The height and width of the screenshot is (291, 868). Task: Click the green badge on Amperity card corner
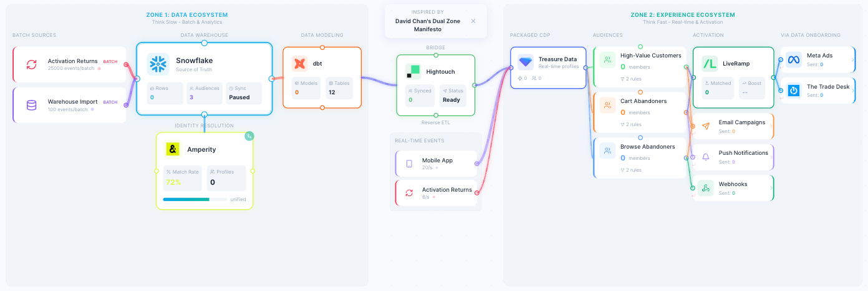tap(249, 136)
